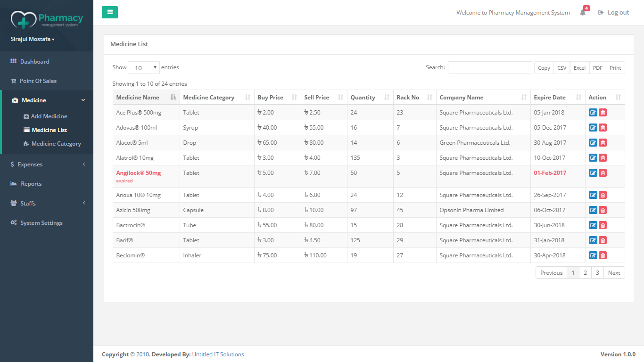Viewport: 644px width, 362px height.
Task: Go to pagination page 2
Action: 585,272
